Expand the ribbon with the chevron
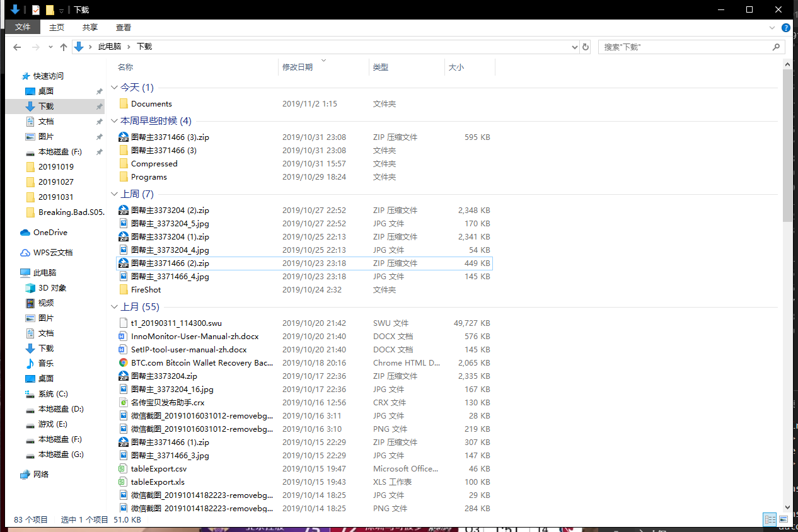This screenshot has width=798, height=532. click(x=772, y=28)
